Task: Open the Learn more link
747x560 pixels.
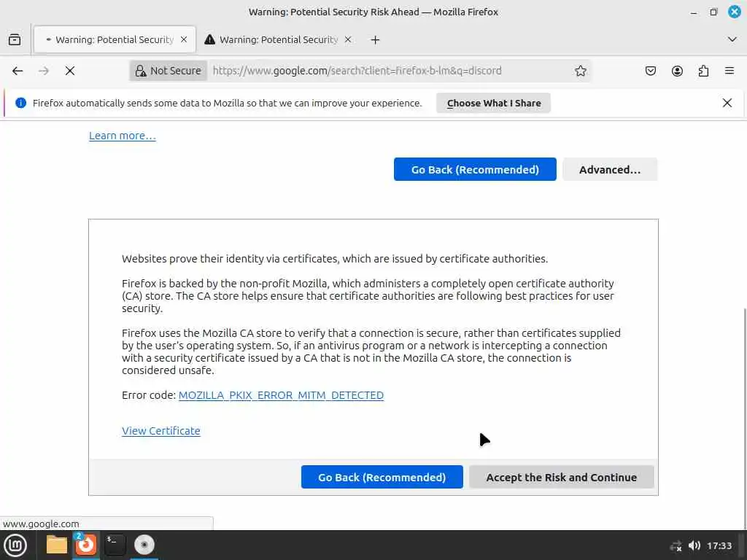Action: tap(123, 136)
